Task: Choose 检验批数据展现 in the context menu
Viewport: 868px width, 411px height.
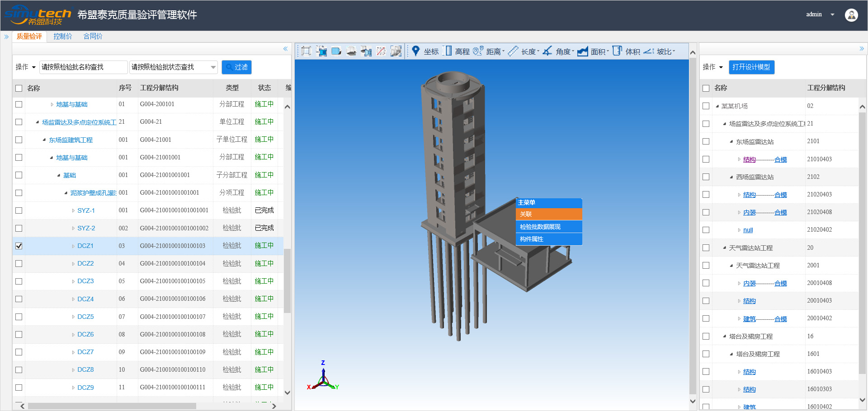Action: (x=549, y=227)
